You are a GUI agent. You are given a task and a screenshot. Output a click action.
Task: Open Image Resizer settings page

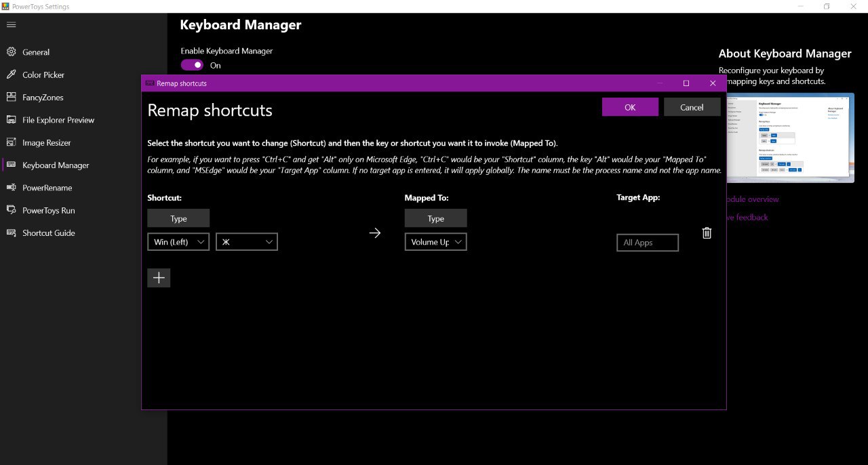point(83,142)
